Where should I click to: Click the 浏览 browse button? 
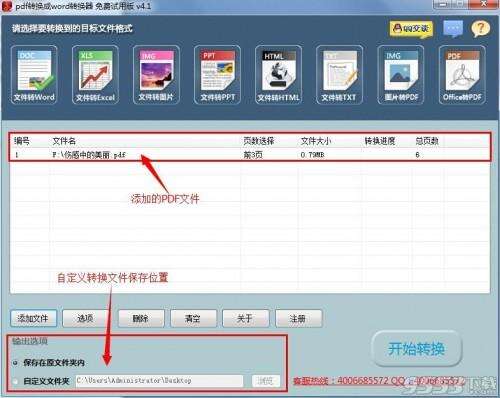point(266,381)
